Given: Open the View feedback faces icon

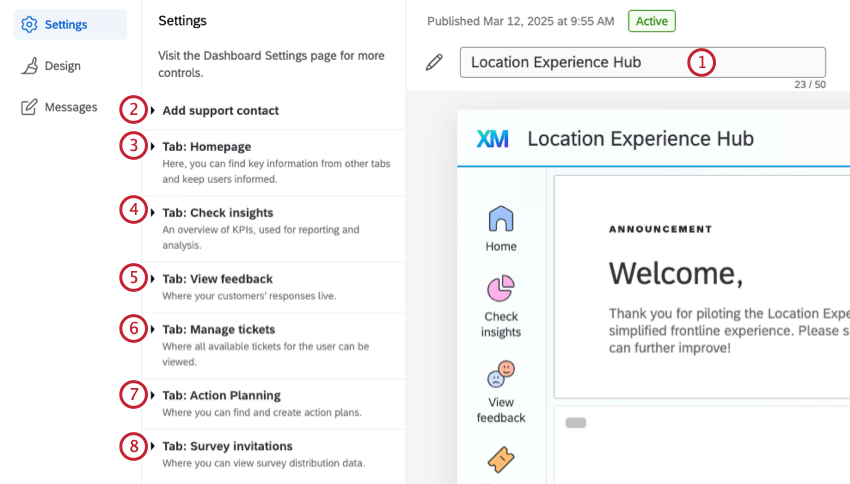Looking at the screenshot, I should [x=501, y=374].
